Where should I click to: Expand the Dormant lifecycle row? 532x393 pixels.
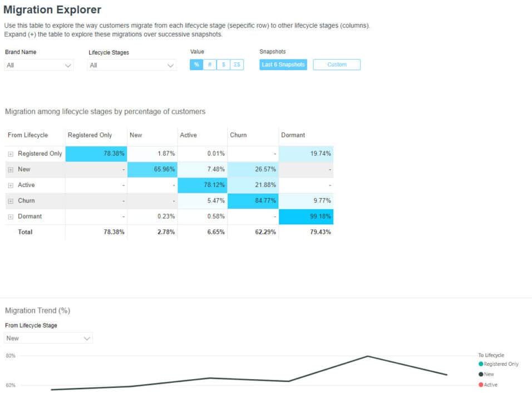tap(10, 216)
